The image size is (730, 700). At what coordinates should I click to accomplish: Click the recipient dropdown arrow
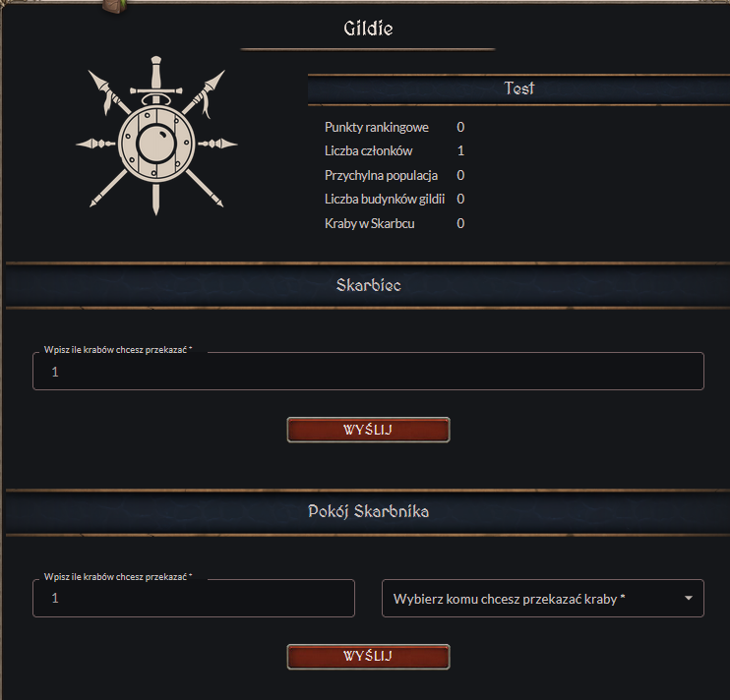pyautogui.click(x=689, y=598)
